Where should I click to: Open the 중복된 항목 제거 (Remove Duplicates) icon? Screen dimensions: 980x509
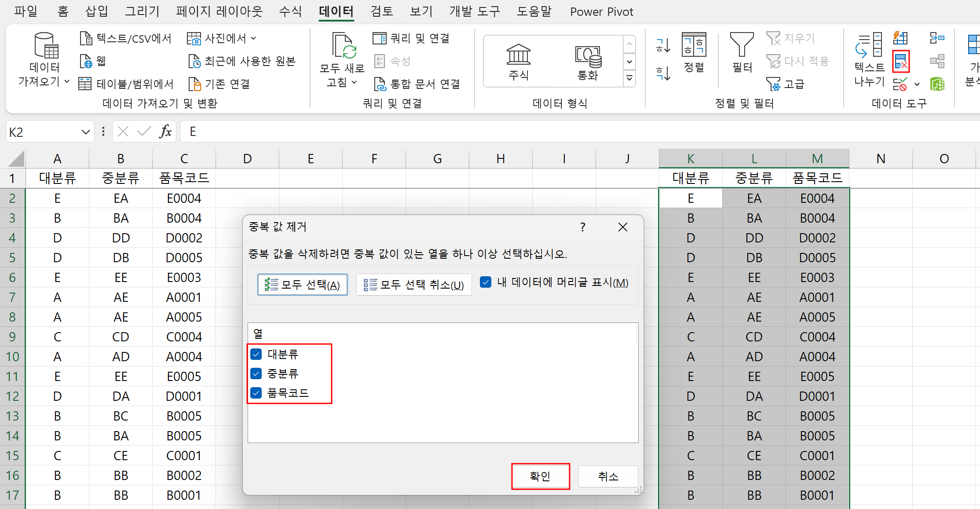point(901,61)
